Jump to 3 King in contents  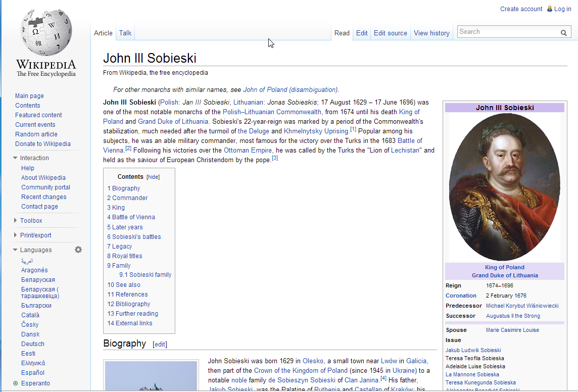pos(116,208)
